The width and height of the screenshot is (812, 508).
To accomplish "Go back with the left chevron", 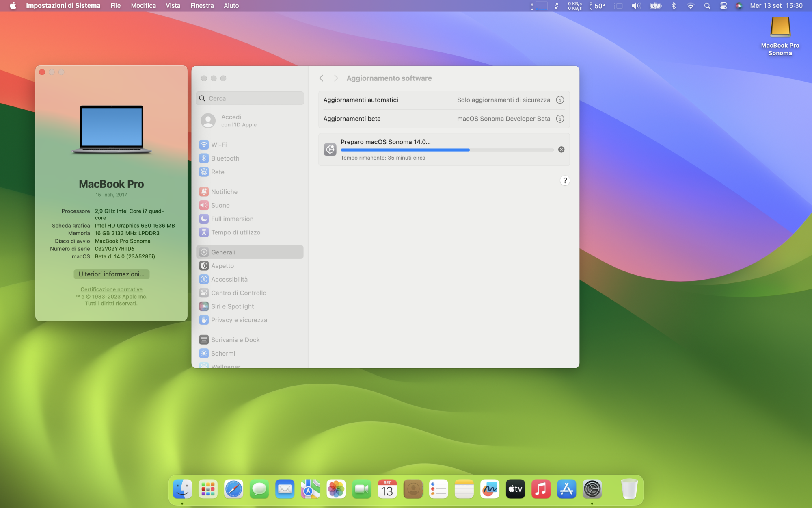I will pos(321,78).
